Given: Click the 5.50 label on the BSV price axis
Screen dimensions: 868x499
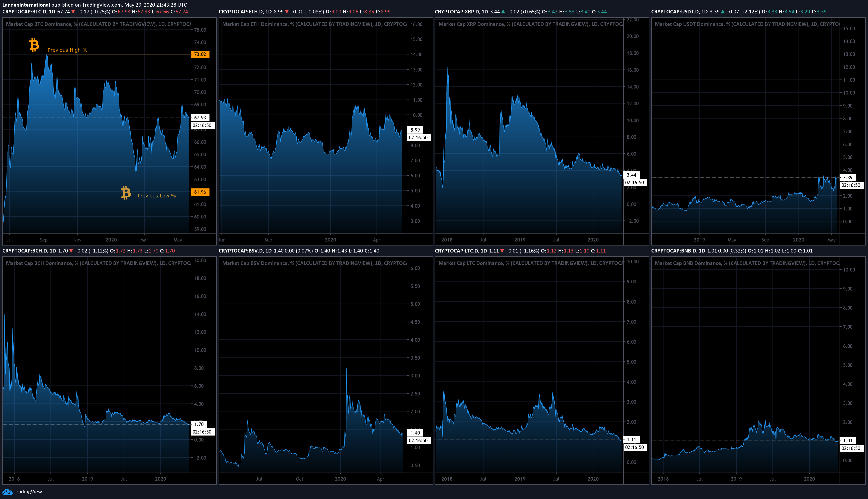Looking at the screenshot, I should 415,286.
